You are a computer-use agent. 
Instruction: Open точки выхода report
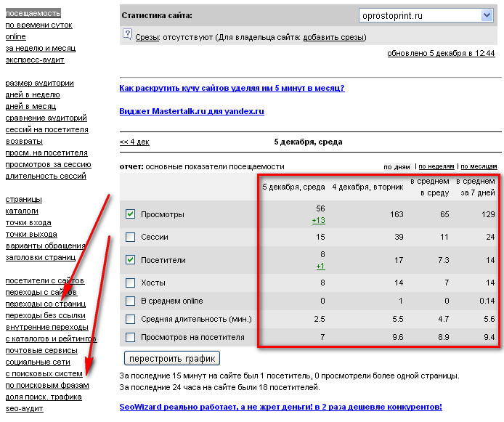click(x=31, y=235)
